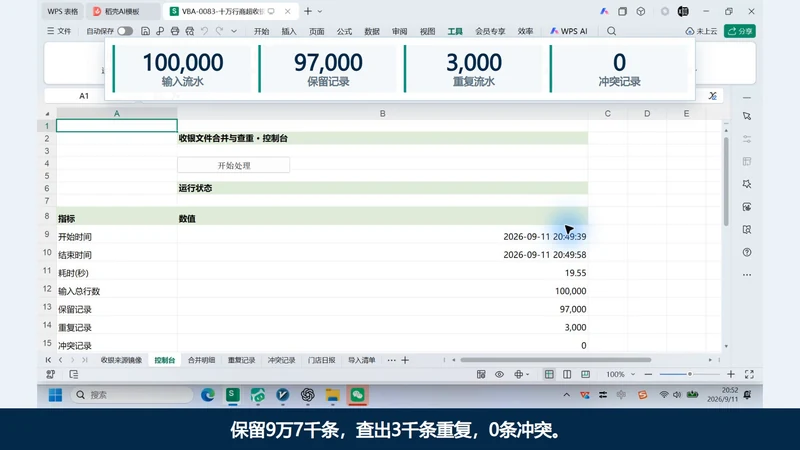Screen dimensions: 800x450
Task: Open the 文件 menu
Action: click(59, 31)
